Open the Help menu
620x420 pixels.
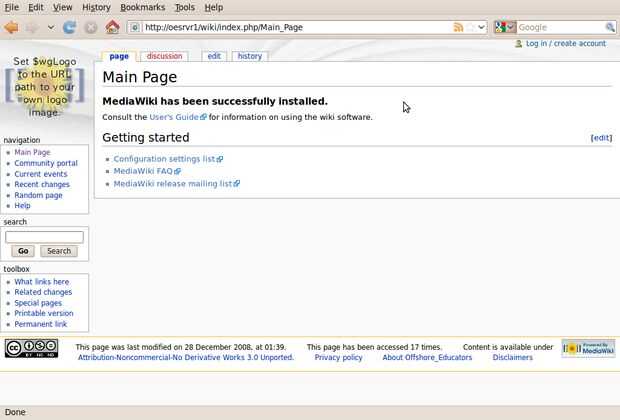tap(214, 8)
